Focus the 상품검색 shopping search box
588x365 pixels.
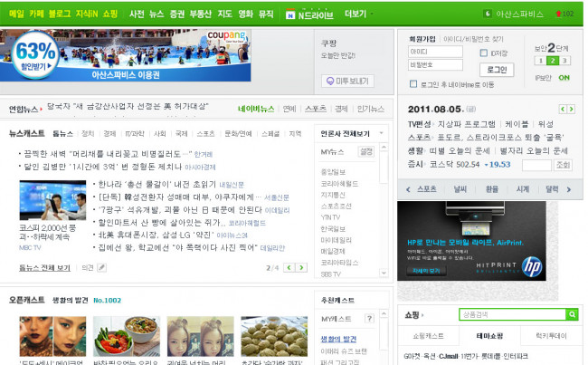pyautogui.click(x=512, y=314)
